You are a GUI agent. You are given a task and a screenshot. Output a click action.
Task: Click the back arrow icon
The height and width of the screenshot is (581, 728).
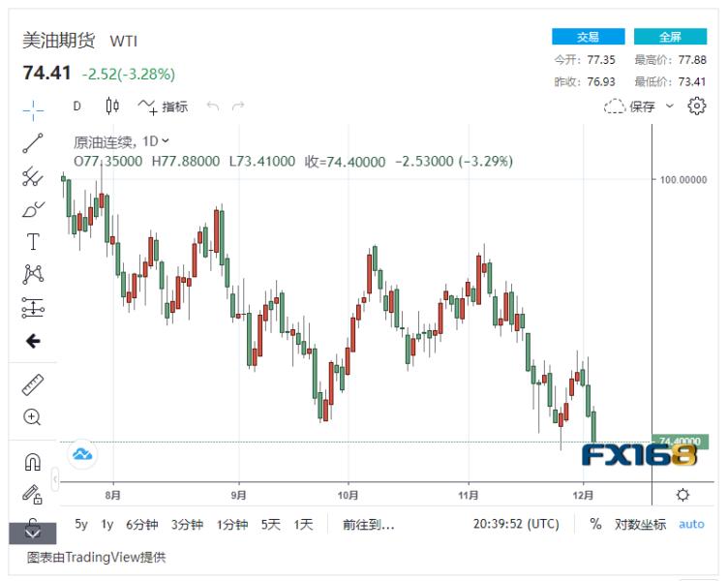(33, 342)
